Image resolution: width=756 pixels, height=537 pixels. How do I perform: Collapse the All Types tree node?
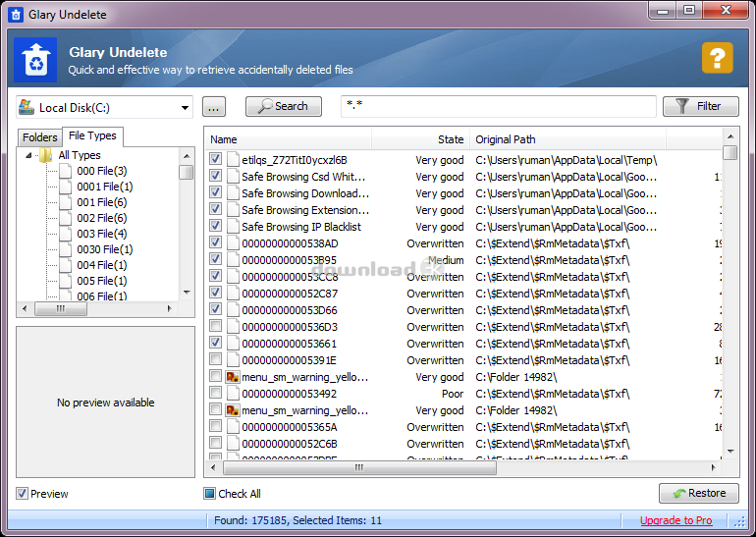point(28,155)
